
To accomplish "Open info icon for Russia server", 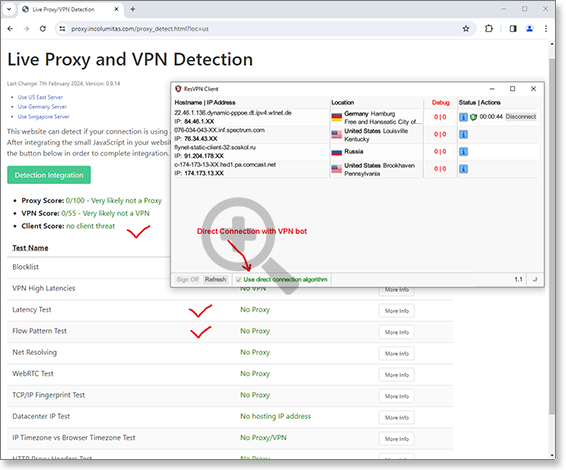I will 463,152.
